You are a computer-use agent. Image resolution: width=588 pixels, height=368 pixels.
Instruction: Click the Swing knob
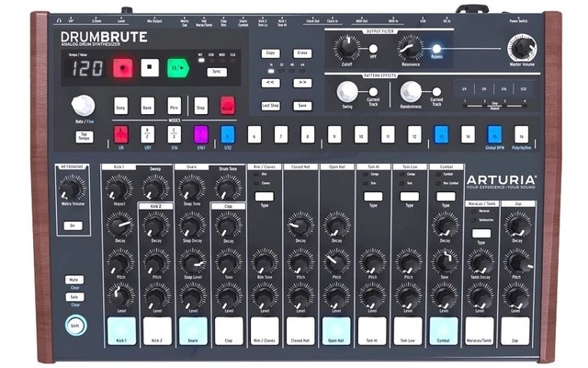347,92
